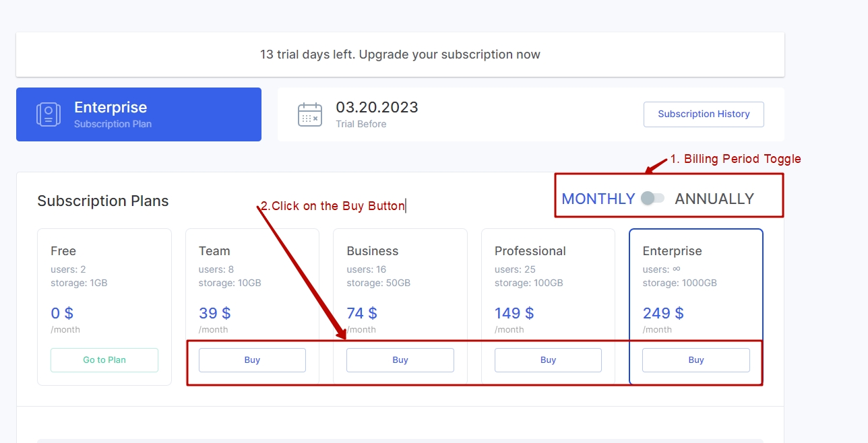Click the 03.20.2023 trial date

377,107
